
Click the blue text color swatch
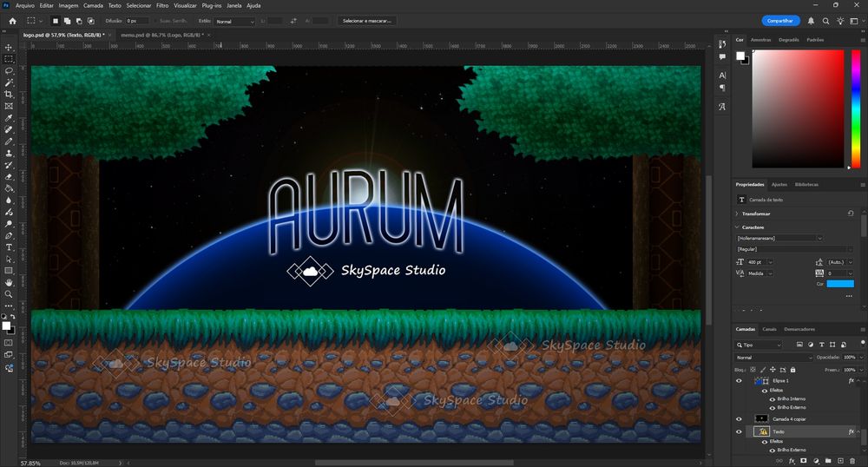pyautogui.click(x=839, y=284)
